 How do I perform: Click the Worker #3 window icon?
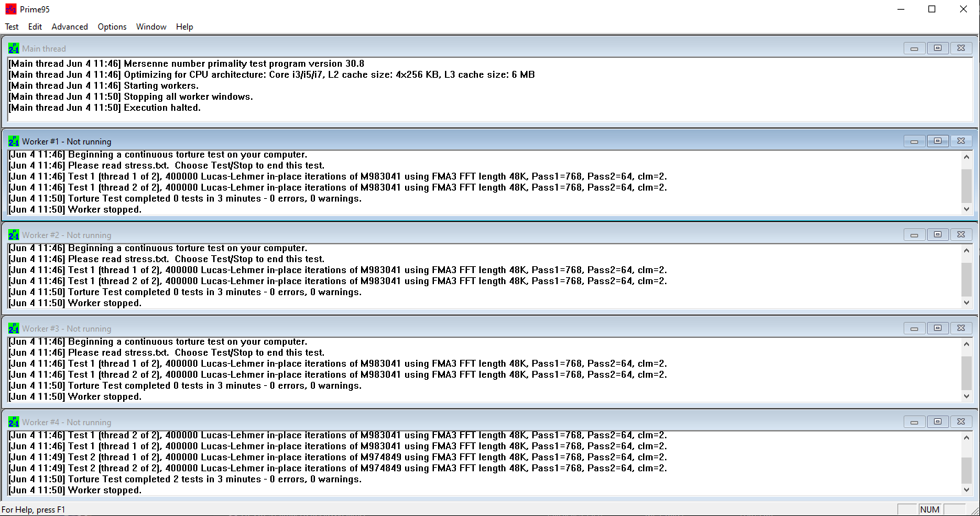[x=14, y=329]
